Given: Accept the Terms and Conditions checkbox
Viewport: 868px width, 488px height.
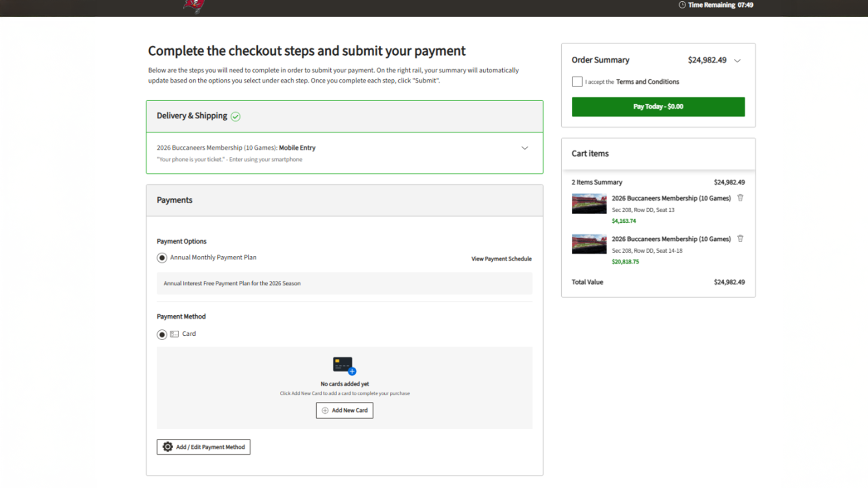Looking at the screenshot, I should coord(577,82).
